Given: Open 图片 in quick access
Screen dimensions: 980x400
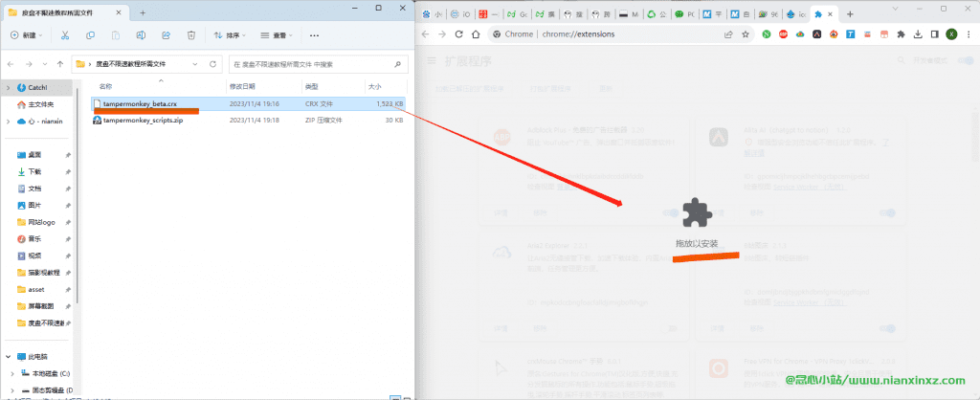Looking at the screenshot, I should (30, 205).
